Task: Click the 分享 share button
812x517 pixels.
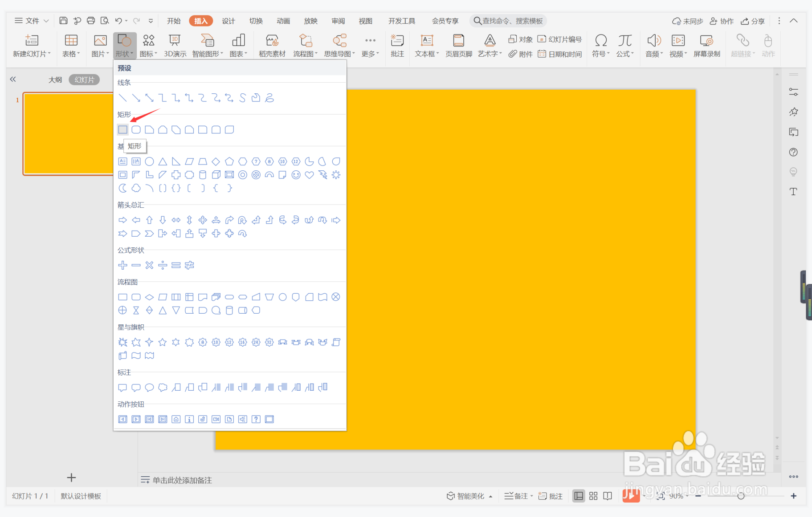Action: pos(753,21)
